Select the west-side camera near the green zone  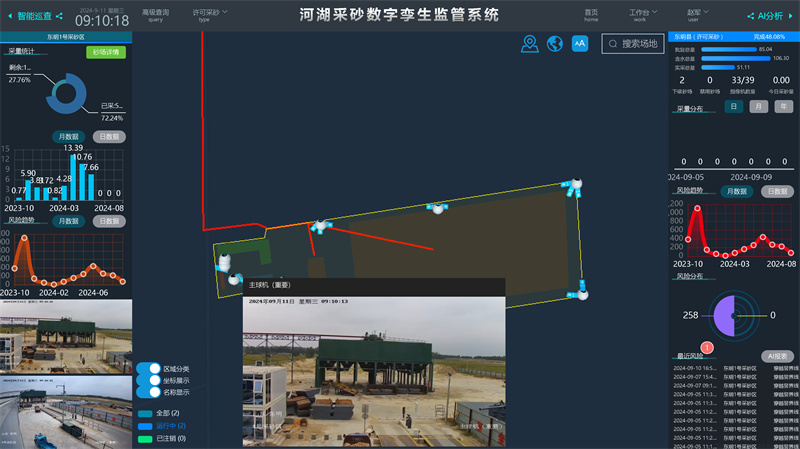[224, 262]
